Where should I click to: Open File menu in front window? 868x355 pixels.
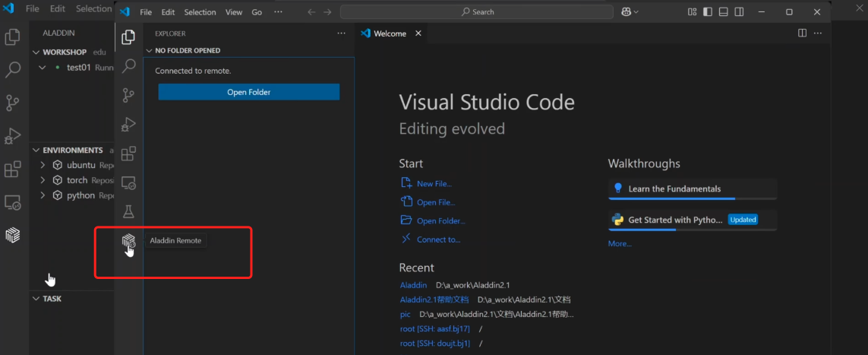click(146, 12)
